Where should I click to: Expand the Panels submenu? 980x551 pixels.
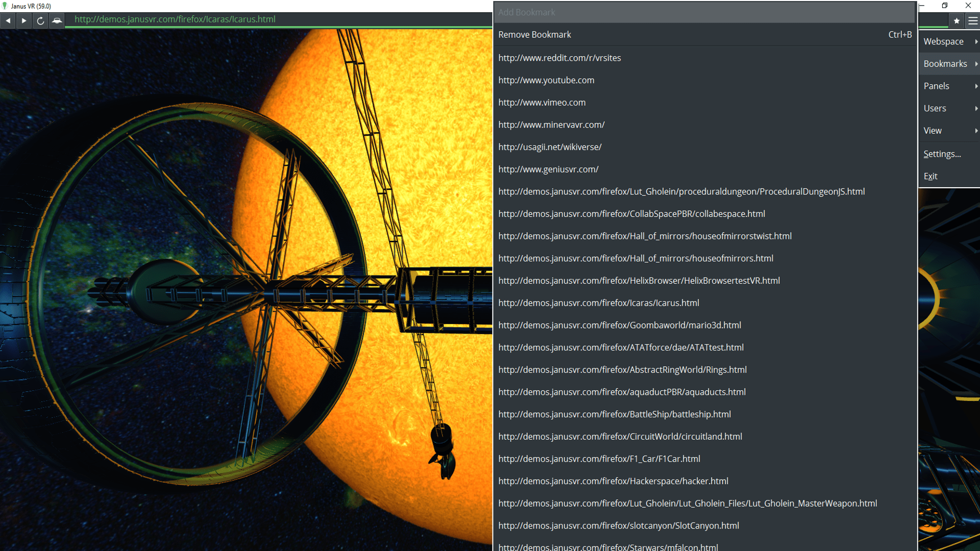coord(936,86)
